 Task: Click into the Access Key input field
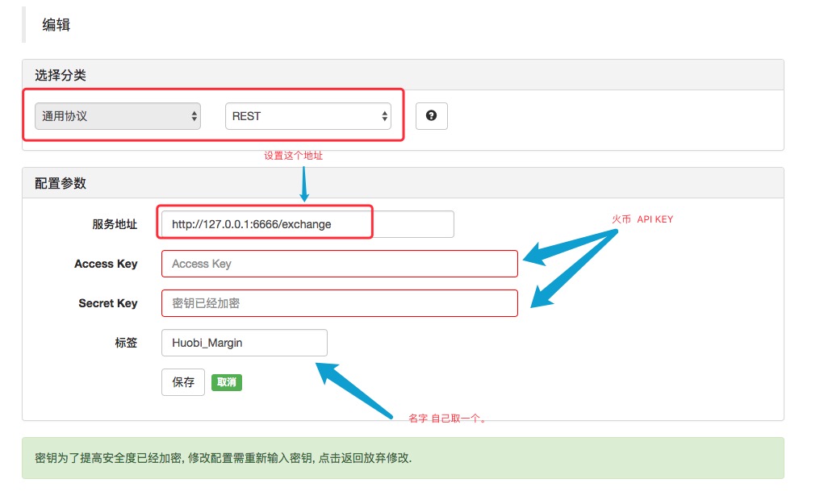click(340, 264)
